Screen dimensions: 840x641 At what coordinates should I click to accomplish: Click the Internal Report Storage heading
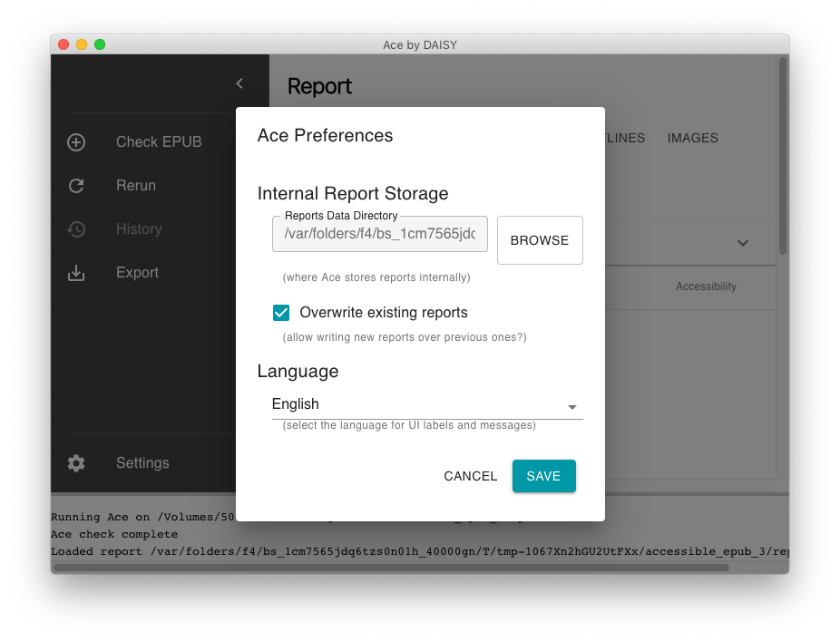353,193
